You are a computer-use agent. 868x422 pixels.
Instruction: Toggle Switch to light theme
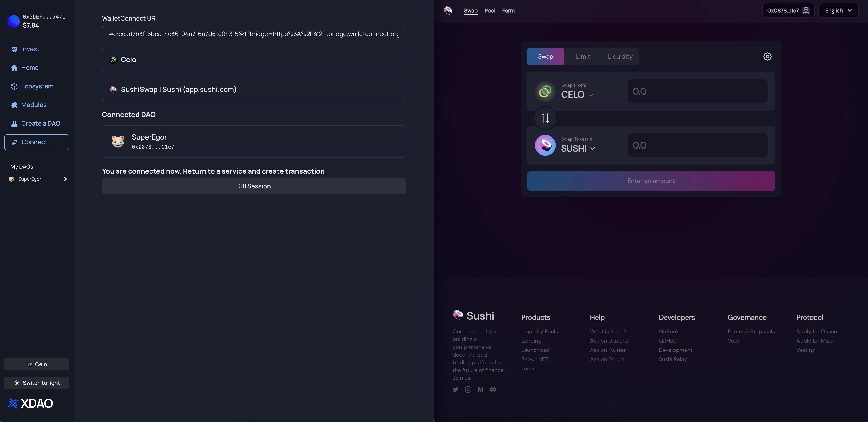pos(37,383)
